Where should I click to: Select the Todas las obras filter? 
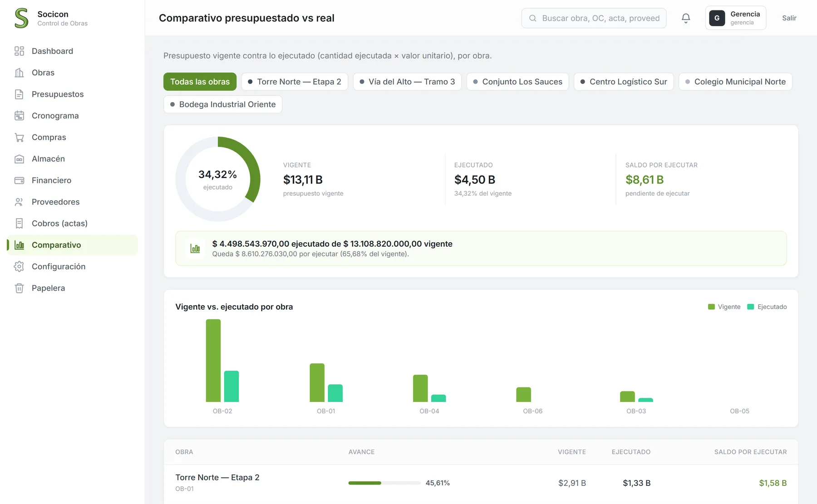click(200, 82)
